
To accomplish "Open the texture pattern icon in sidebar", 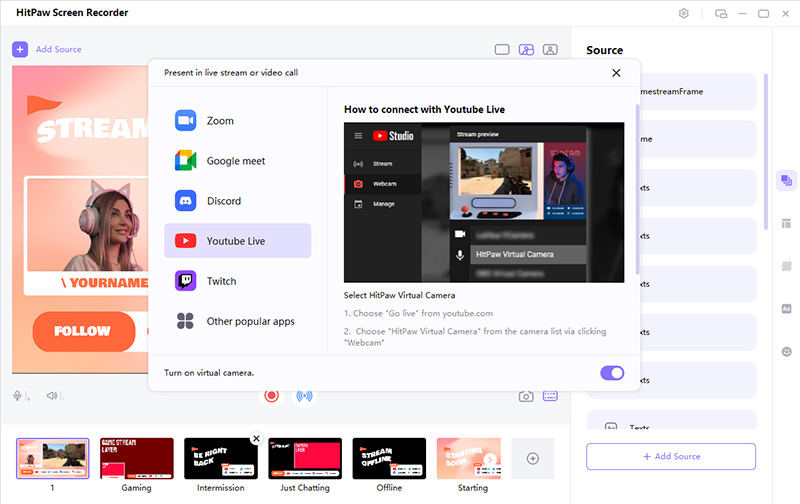I will (x=786, y=266).
